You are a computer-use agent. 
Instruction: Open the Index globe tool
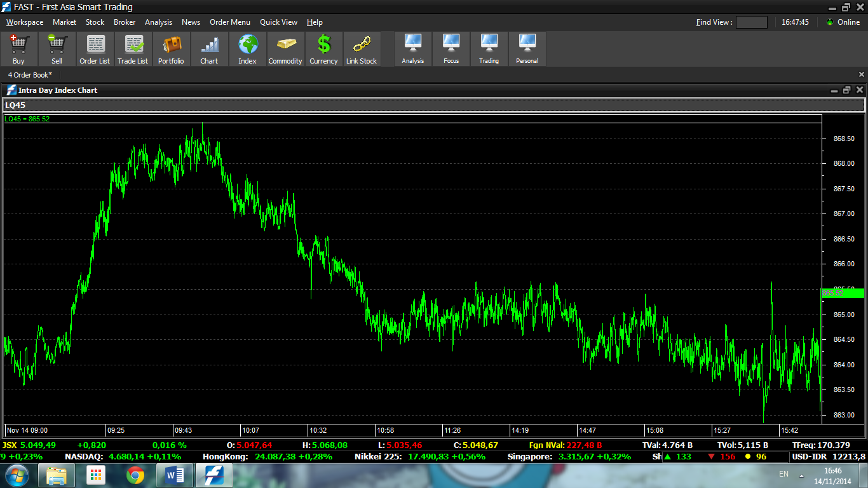click(x=247, y=50)
